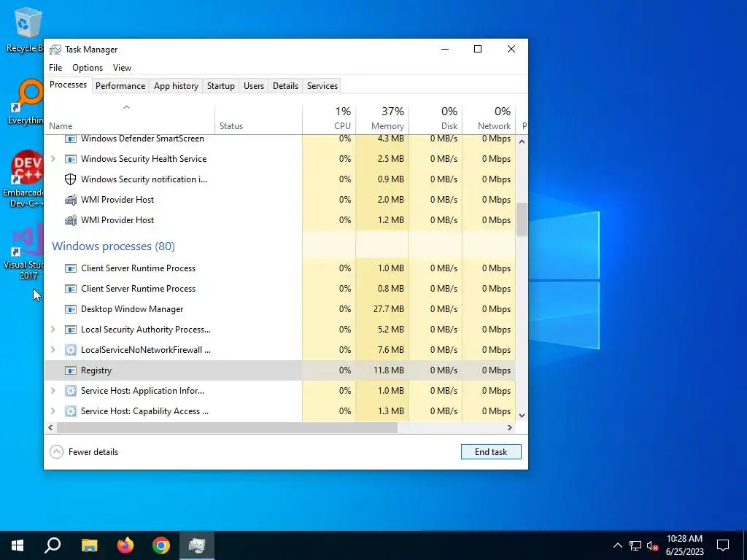Click the muted volume tray icon
The width and height of the screenshot is (747, 560).
652,545
